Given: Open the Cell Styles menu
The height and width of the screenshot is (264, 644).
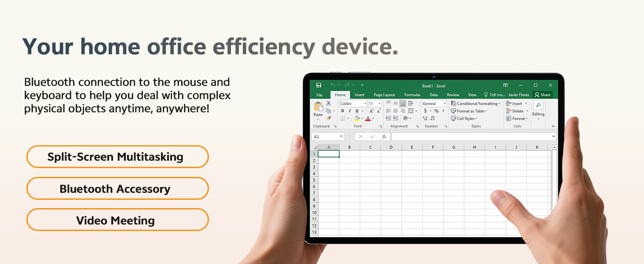Looking at the screenshot, I should pyautogui.click(x=464, y=118).
